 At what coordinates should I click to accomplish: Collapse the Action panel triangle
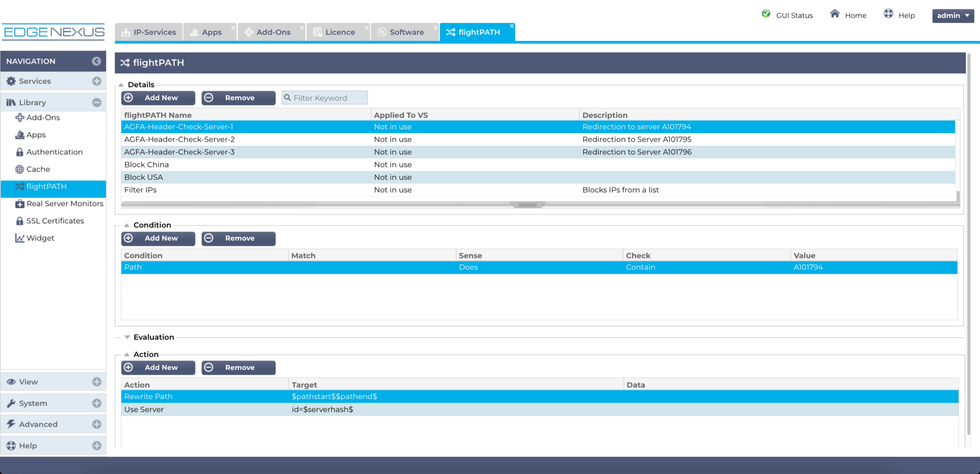(127, 354)
